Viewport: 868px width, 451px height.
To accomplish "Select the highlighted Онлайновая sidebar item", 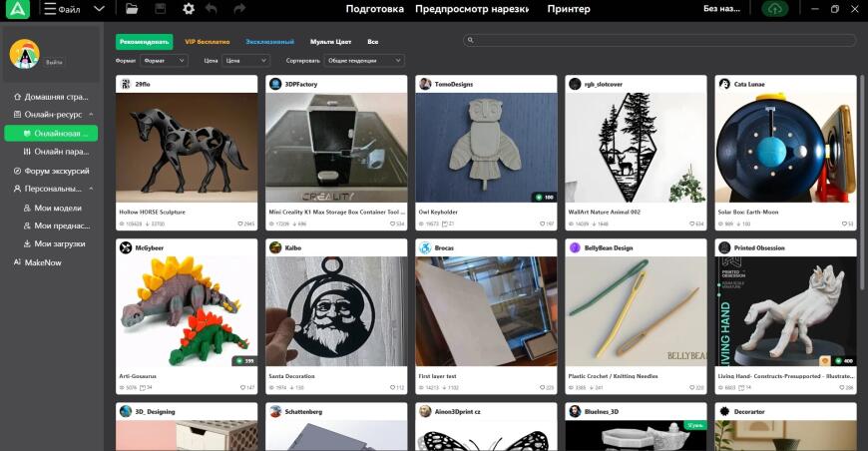I will [51, 134].
